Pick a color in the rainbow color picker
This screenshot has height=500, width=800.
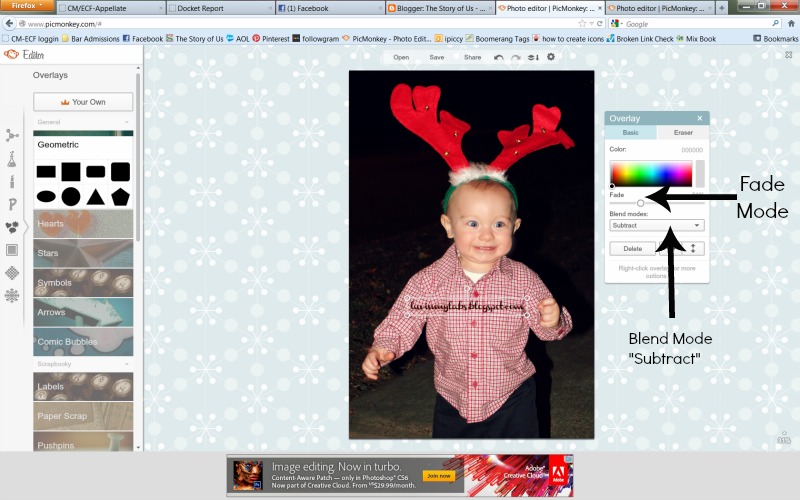pyautogui.click(x=651, y=174)
